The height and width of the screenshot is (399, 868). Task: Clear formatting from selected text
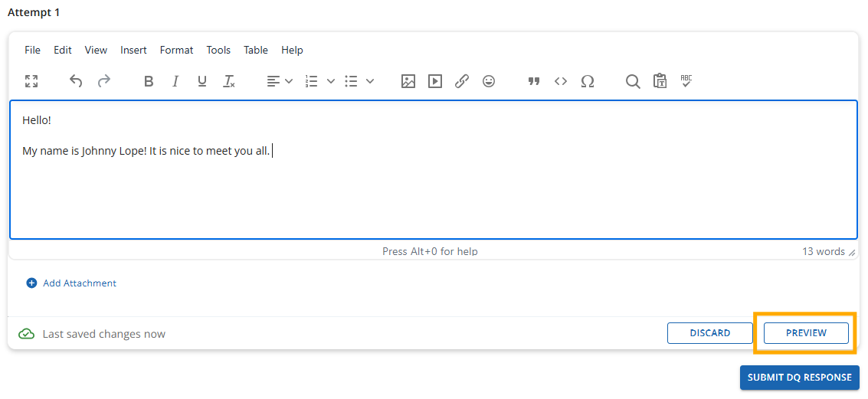pyautogui.click(x=229, y=81)
